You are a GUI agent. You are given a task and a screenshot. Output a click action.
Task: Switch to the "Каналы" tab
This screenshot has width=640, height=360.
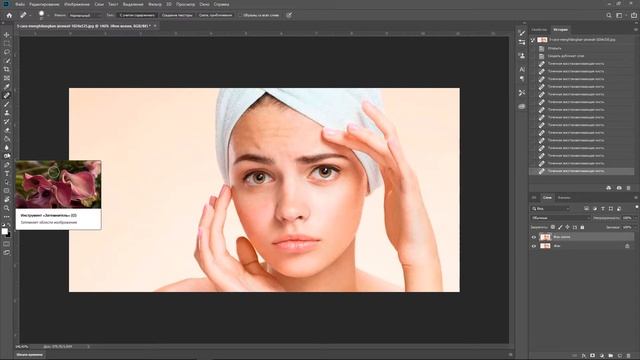(564, 198)
